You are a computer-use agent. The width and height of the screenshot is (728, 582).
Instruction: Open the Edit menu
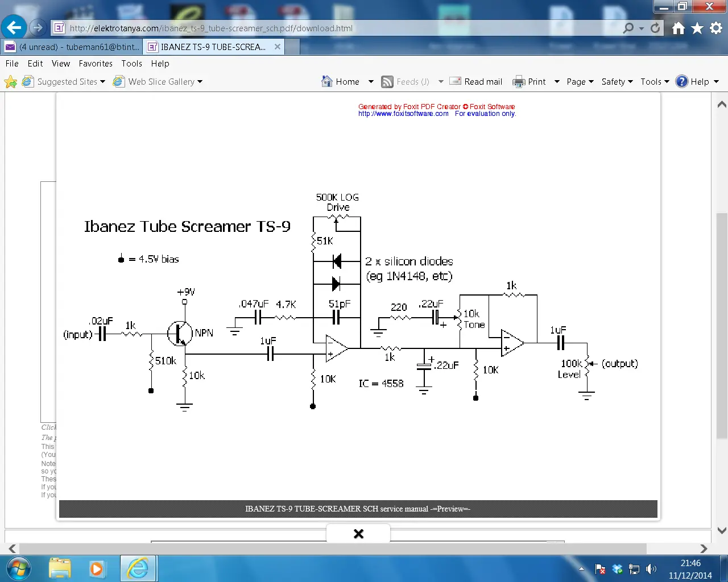35,64
